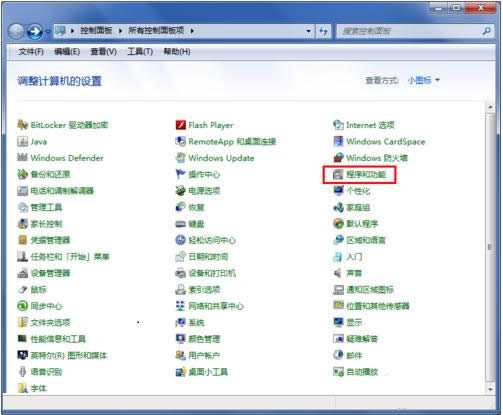Image resolution: width=503 pixels, height=415 pixels.
Task: Open the 备份和还原 icon
Action: 22,174
